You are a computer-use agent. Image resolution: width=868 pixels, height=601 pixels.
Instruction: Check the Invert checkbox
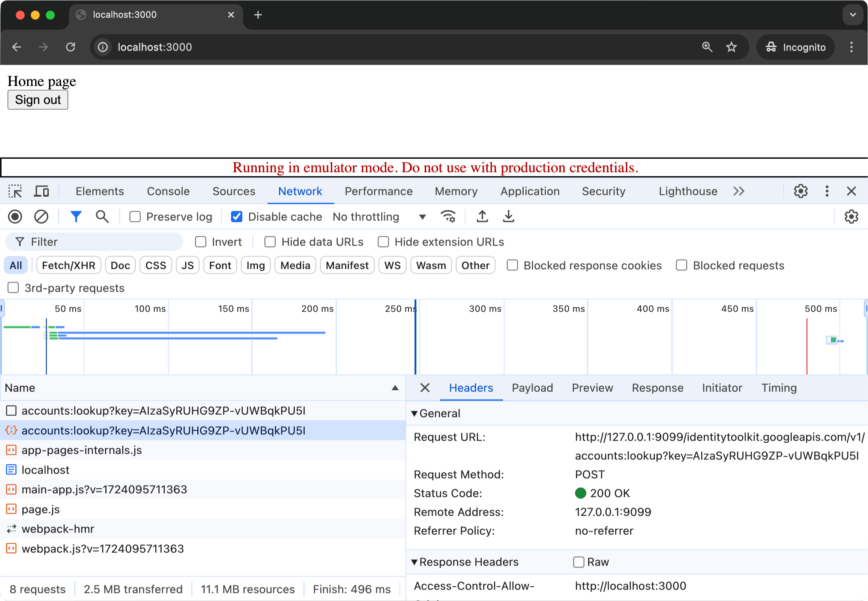201,242
